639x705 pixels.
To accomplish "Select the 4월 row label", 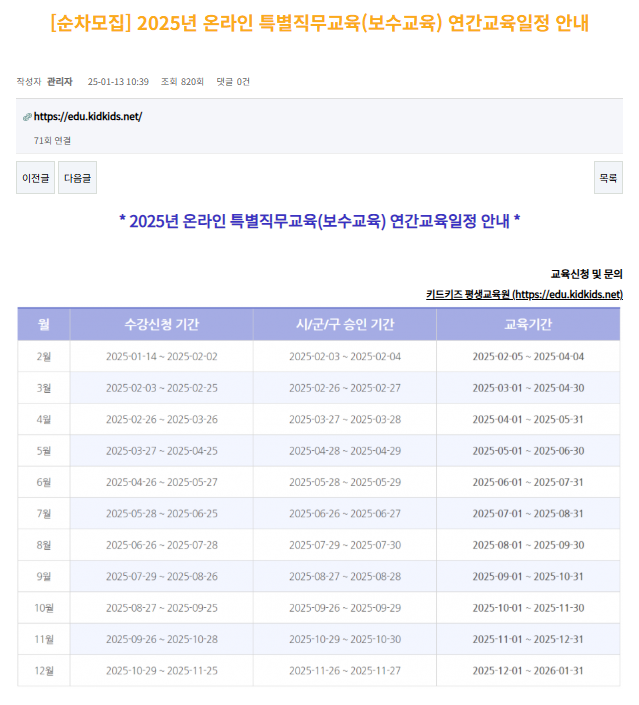I will click(44, 419).
